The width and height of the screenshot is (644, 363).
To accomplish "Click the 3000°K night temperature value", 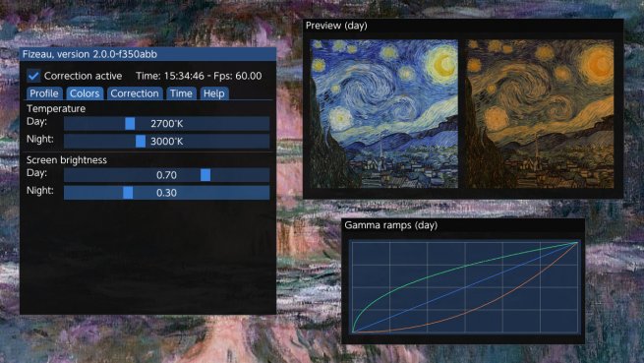I will tap(167, 142).
